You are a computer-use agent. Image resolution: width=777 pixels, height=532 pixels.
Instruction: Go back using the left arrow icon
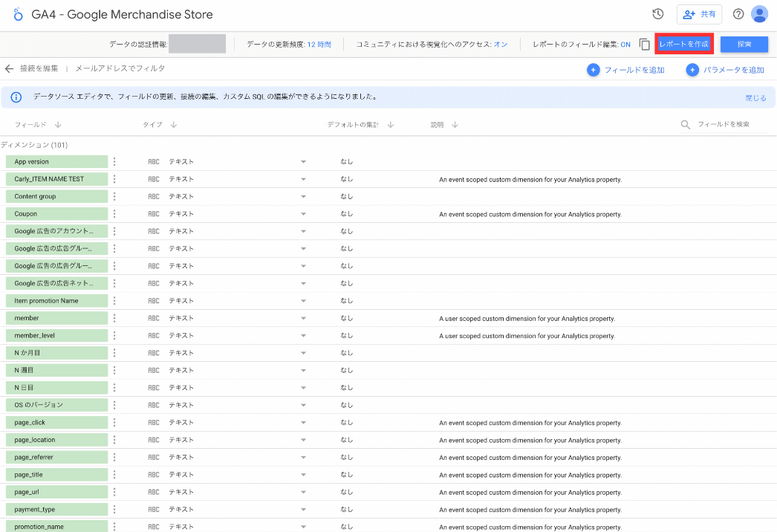pyautogui.click(x=9, y=68)
